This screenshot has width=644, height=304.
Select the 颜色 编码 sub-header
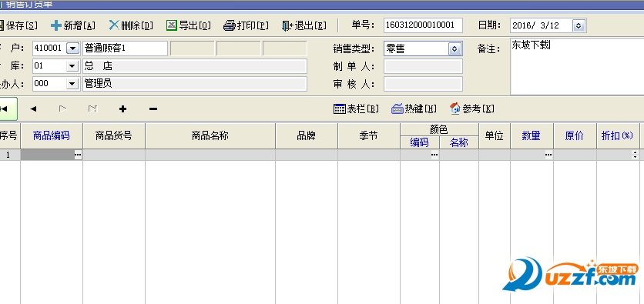[420, 142]
